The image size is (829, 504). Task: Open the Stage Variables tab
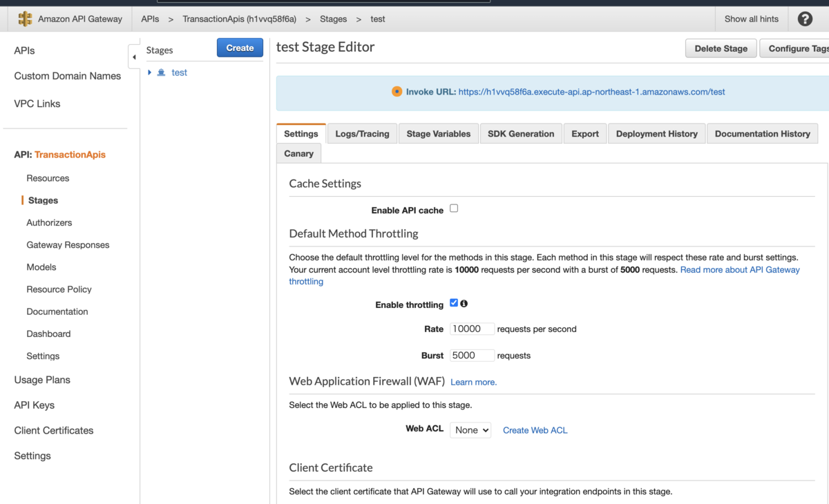[439, 134]
